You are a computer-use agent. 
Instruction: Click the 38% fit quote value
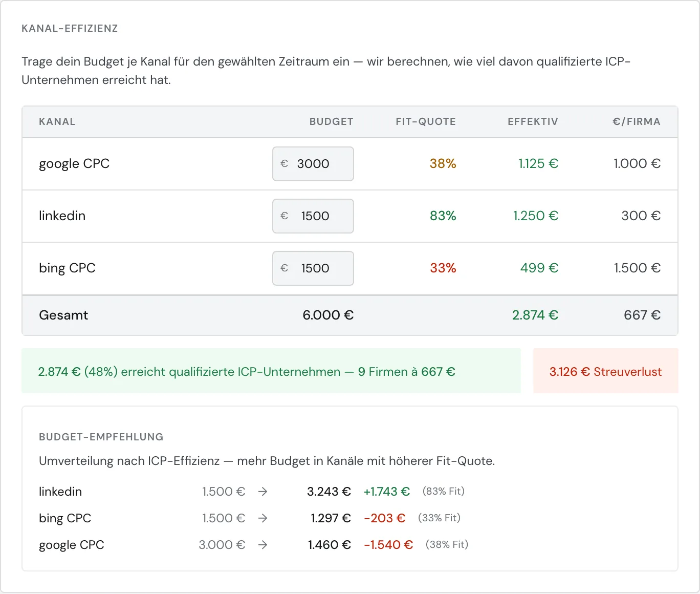pos(443,164)
